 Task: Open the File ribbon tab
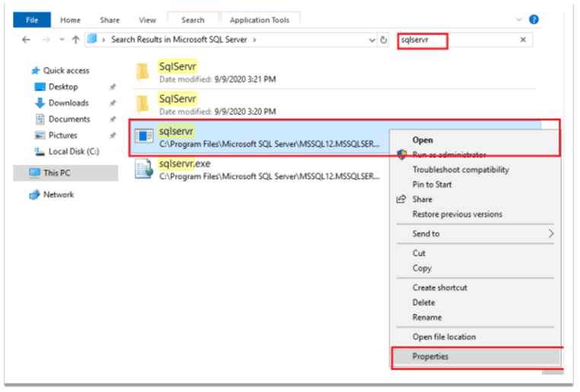(x=32, y=20)
